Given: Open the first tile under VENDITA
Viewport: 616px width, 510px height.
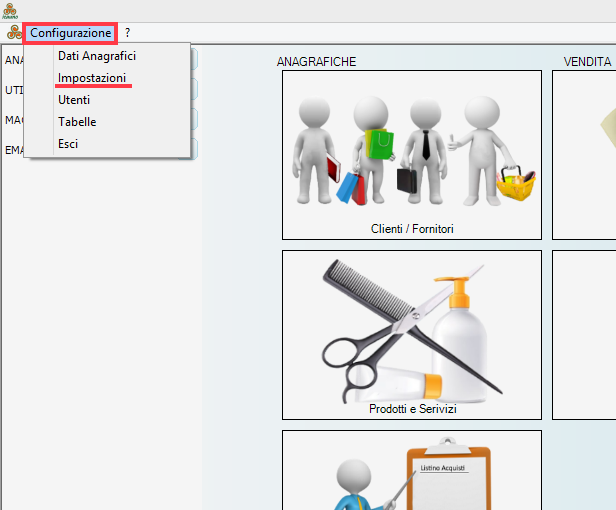Looking at the screenshot, I should click(x=585, y=154).
